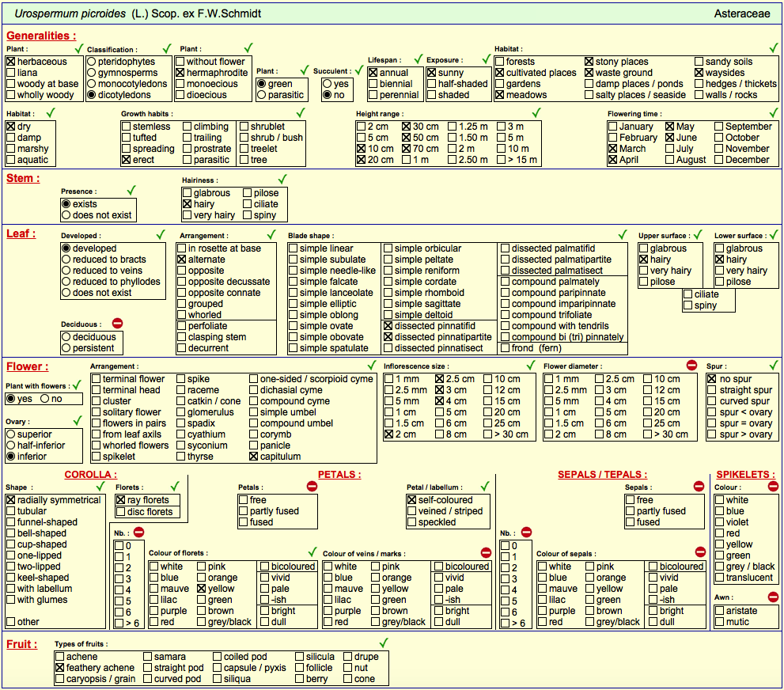Select the does not exist stem radio
This screenshot has width=784, height=690.
pos(66,215)
